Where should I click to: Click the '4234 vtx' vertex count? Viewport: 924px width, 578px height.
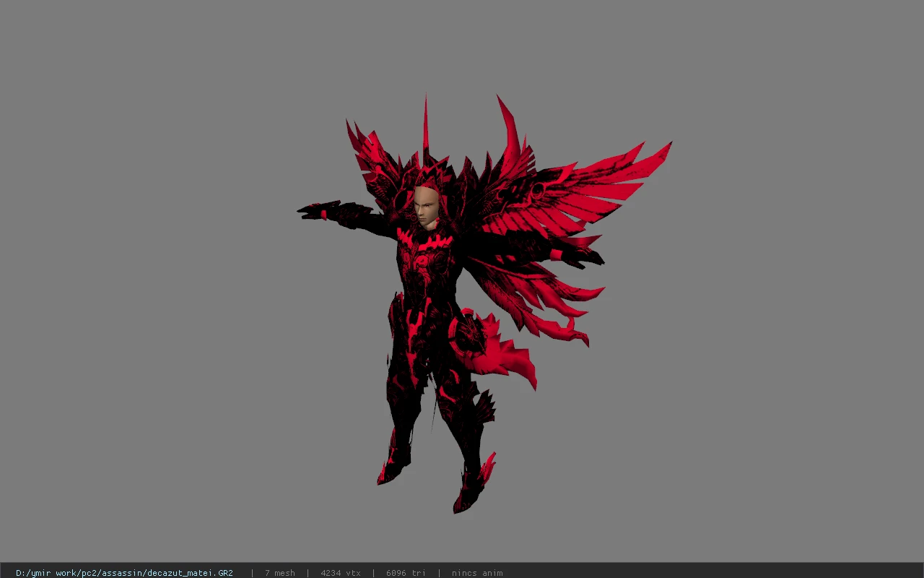[341, 573]
